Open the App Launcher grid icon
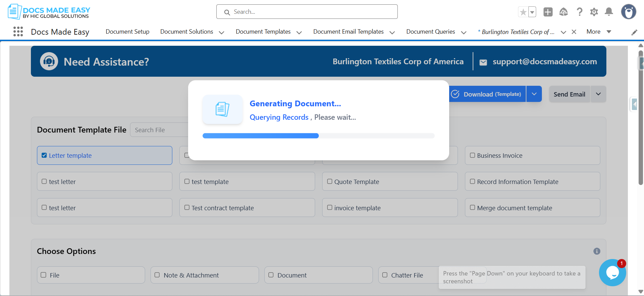The height and width of the screenshot is (296, 644). [18, 32]
